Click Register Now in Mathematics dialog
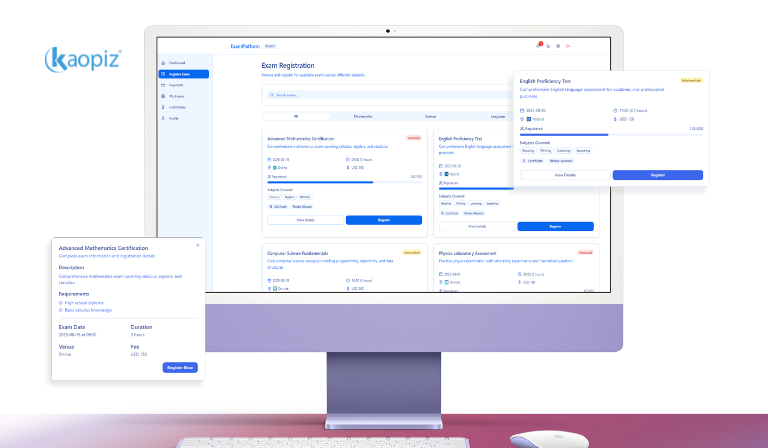 point(180,367)
